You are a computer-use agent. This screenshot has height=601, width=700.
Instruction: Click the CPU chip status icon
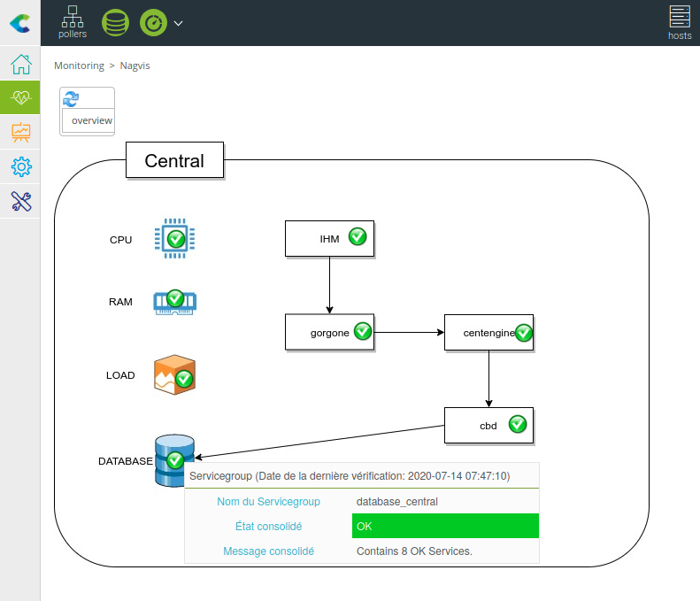pos(175,238)
